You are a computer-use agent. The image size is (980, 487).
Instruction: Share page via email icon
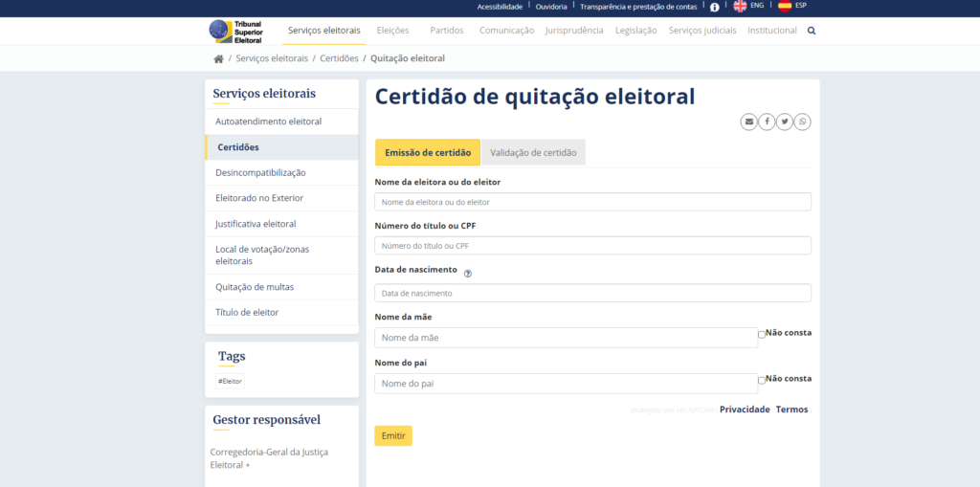click(748, 122)
